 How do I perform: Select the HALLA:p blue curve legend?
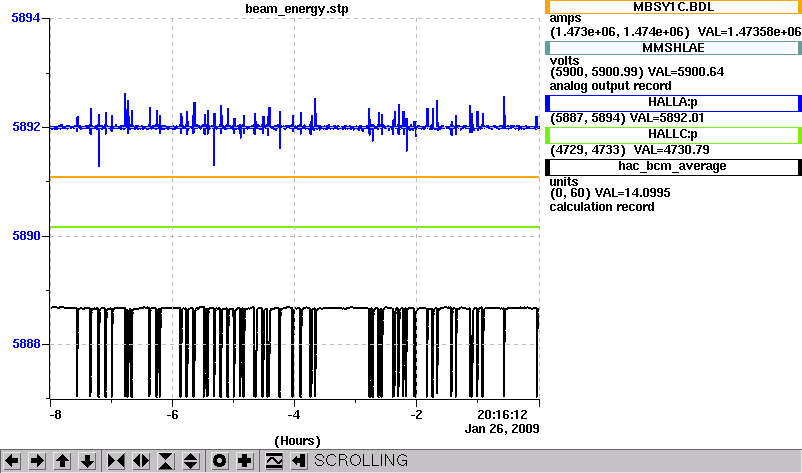coord(673,102)
